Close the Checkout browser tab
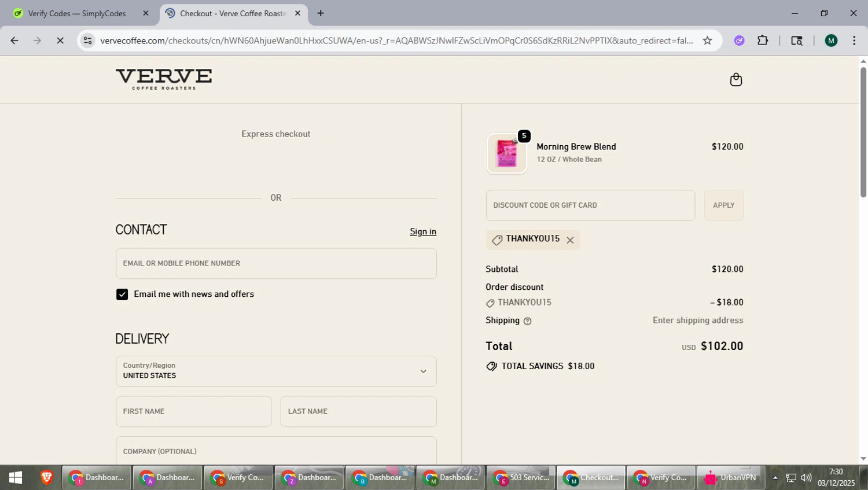Viewport: 868px width, 490px height. click(x=297, y=13)
